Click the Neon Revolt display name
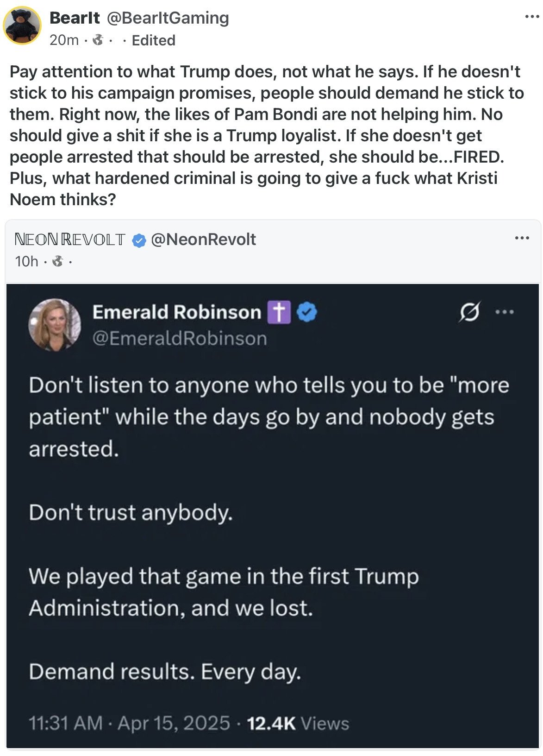Screen dimensions: 543x756 70,239
